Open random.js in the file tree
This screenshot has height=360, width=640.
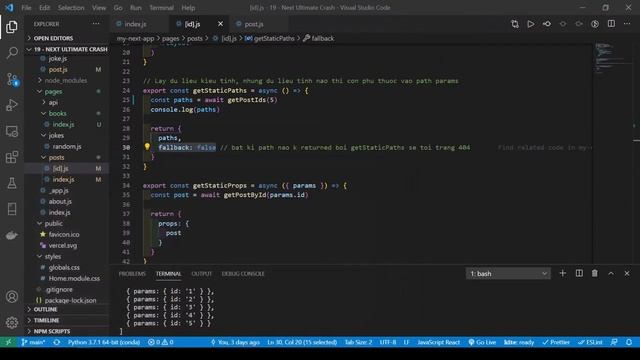point(67,146)
